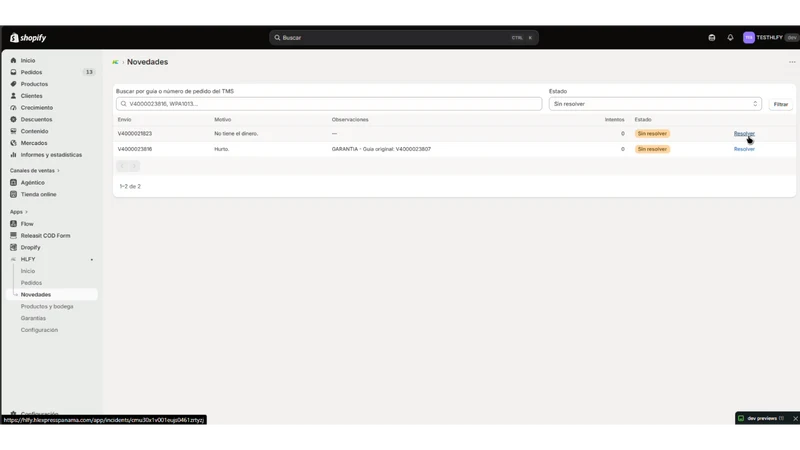Click the Filtrar button
The image size is (800, 450).
coord(781,104)
